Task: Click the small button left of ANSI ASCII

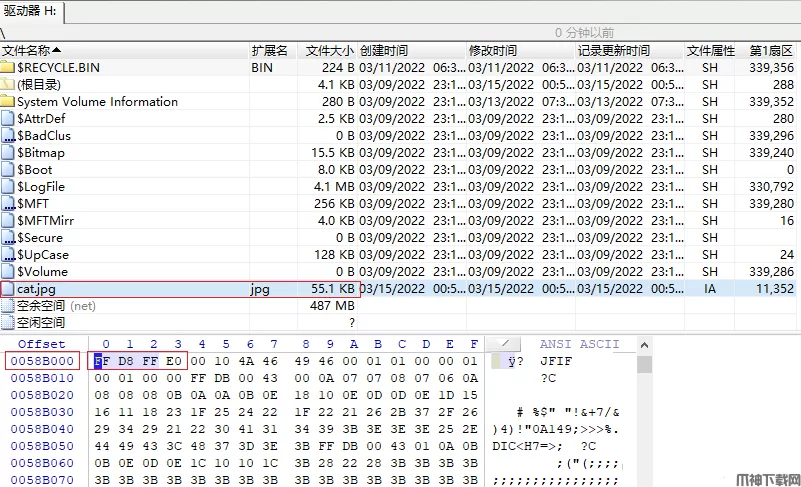Action: click(x=503, y=344)
